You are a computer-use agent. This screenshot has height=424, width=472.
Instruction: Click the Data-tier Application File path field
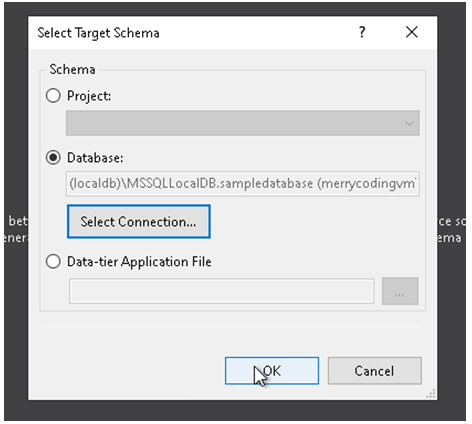click(222, 291)
